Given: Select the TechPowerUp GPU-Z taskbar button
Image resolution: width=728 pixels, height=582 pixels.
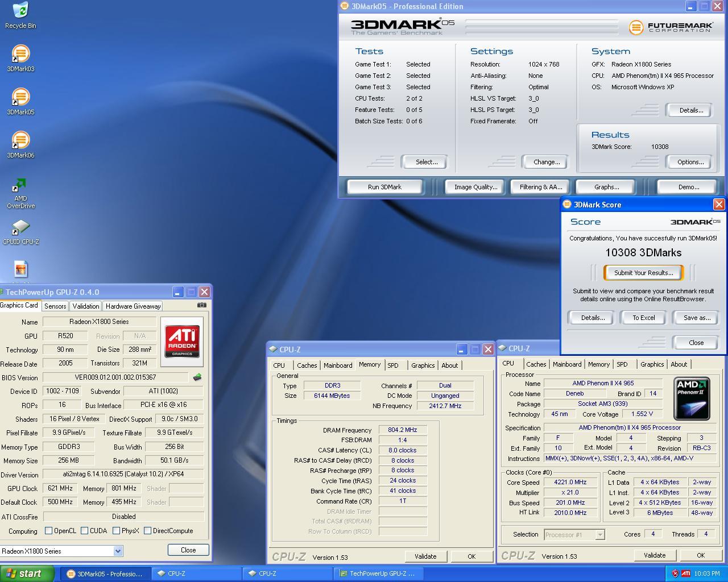Looking at the screenshot, I should 379,573.
